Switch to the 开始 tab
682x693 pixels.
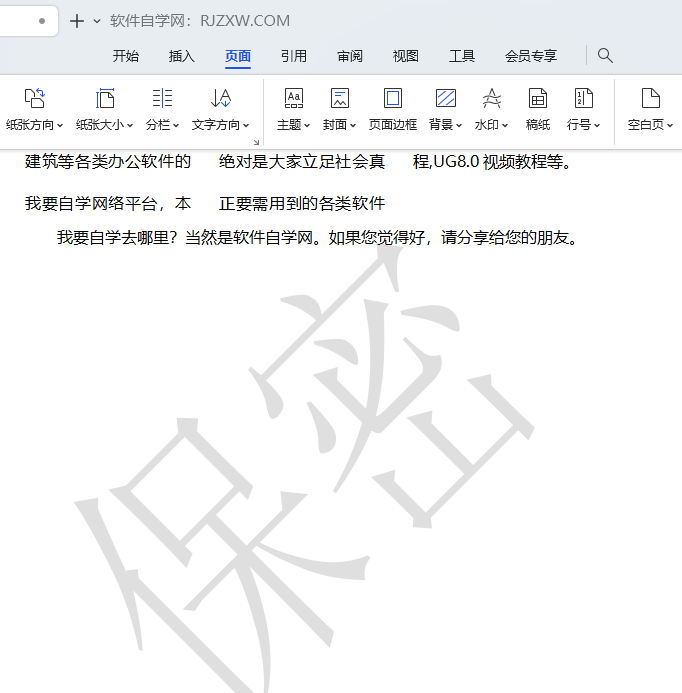[x=126, y=56]
